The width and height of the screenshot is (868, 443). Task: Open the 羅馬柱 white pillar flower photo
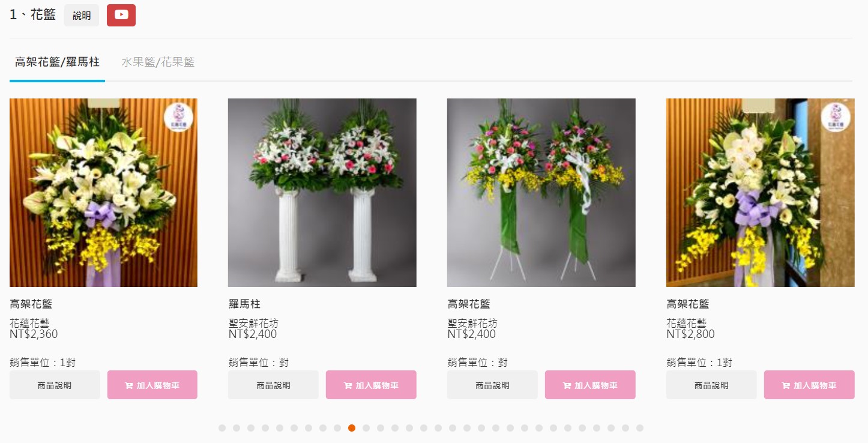click(x=322, y=193)
